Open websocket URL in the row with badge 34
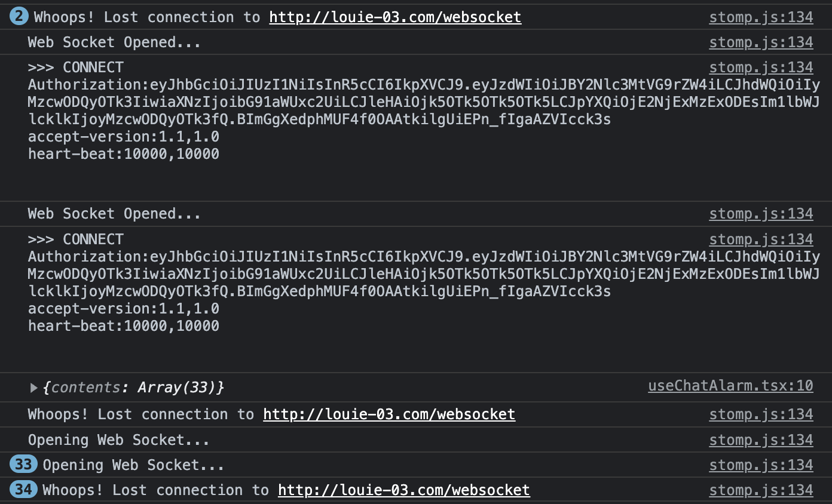Screen dimensions: 832x504 (403, 490)
